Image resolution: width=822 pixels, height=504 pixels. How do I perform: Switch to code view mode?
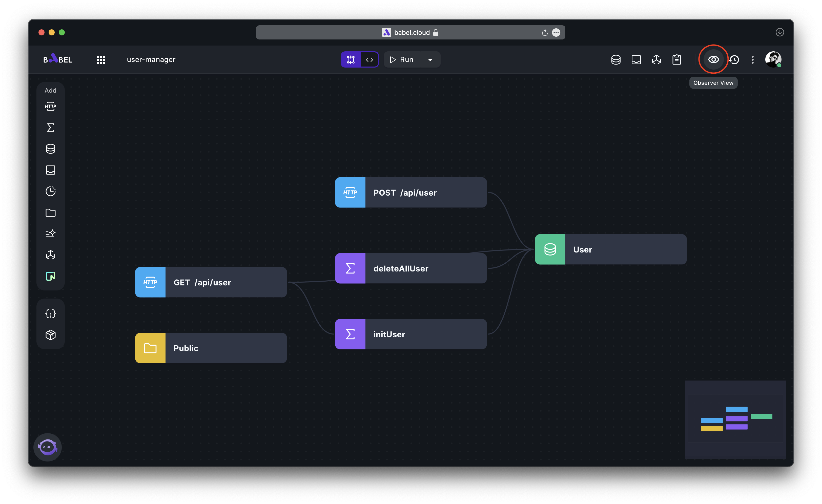[x=369, y=60]
